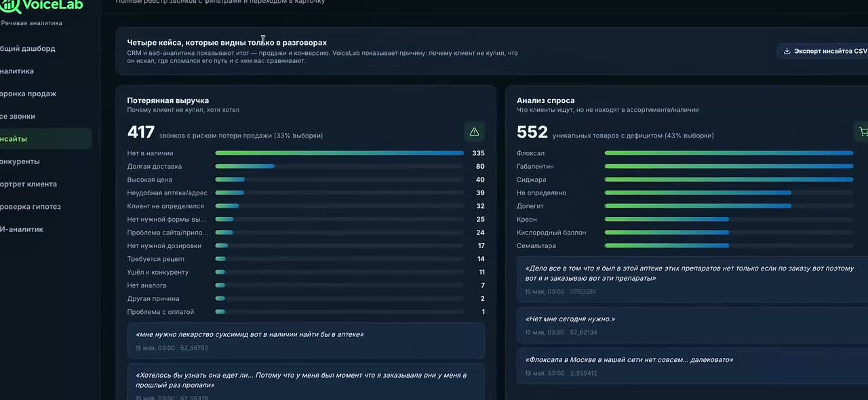The width and height of the screenshot is (868, 400).
Task: Select the Ушёл к конкуренту row label
Action: click(x=158, y=272)
